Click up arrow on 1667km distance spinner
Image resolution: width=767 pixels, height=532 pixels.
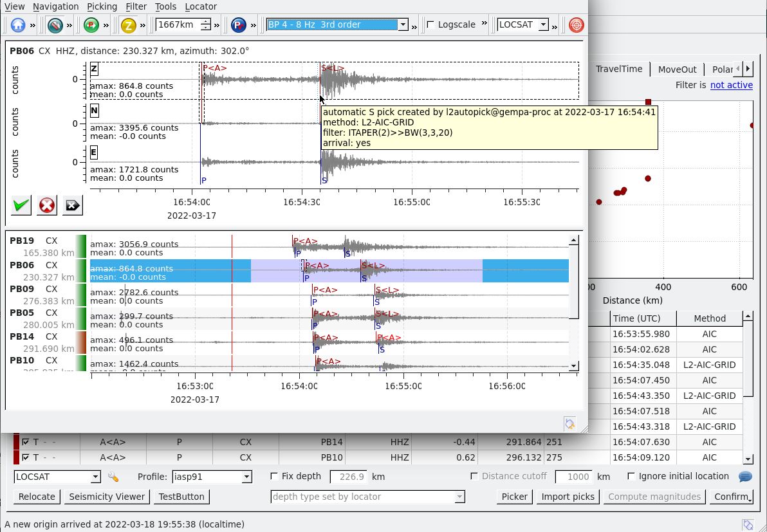click(205, 21)
